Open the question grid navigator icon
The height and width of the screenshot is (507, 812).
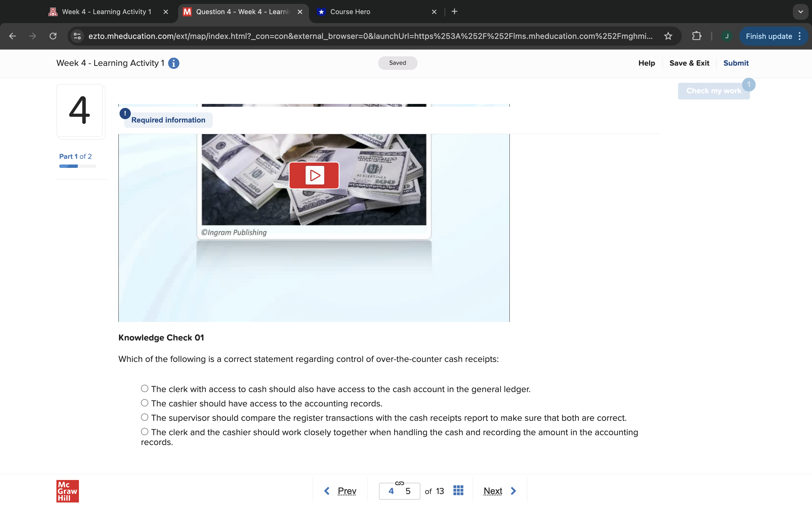coord(458,491)
